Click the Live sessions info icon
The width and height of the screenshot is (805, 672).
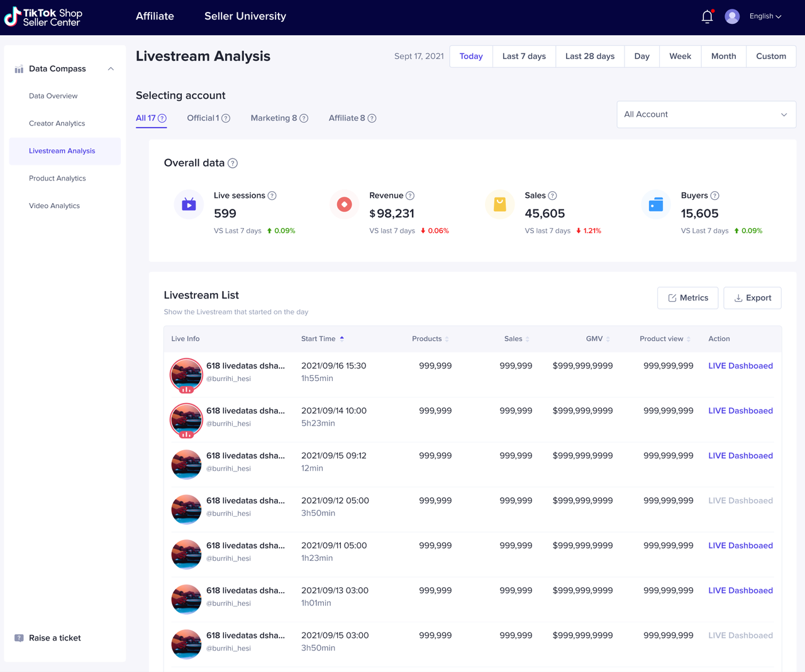pyautogui.click(x=272, y=196)
